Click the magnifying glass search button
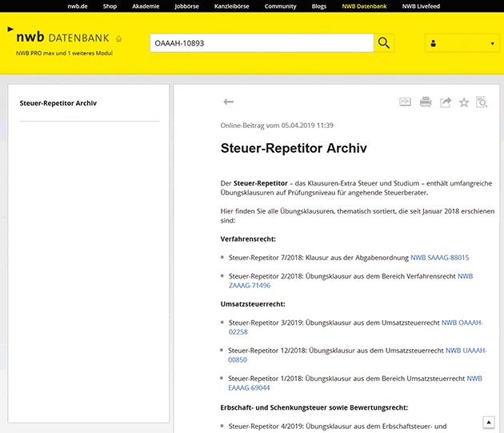Screen dimensions: 504x433 [x=384, y=43]
